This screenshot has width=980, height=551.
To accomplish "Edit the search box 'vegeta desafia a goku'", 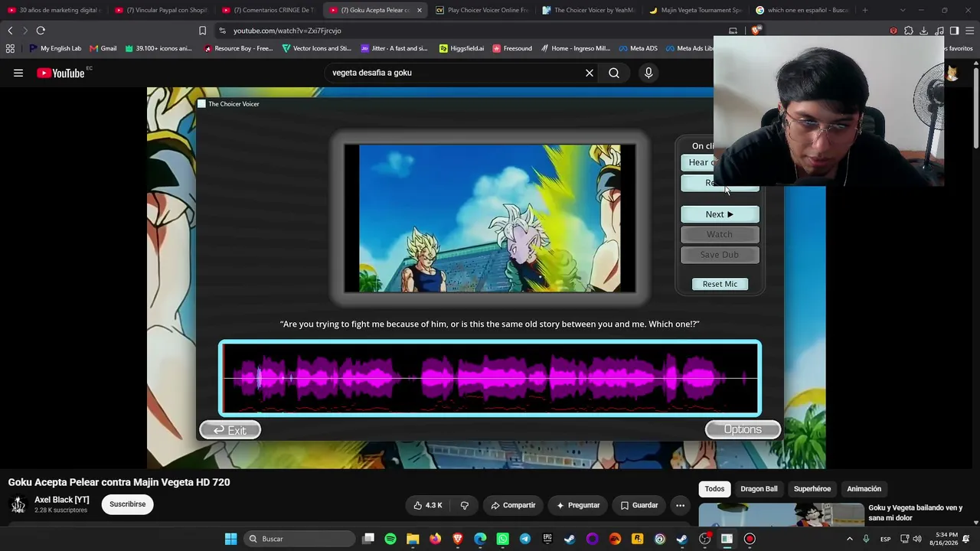I will [452, 73].
